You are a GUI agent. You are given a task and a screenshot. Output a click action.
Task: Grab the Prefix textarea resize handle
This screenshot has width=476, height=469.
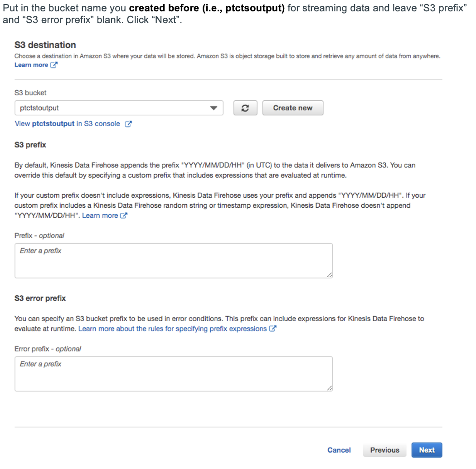[x=329, y=275]
